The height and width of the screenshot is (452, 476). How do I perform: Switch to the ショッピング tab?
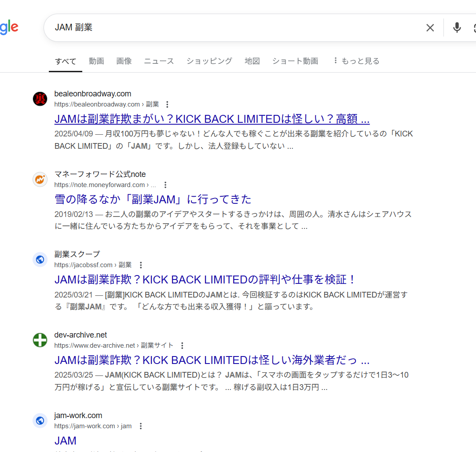(x=209, y=61)
